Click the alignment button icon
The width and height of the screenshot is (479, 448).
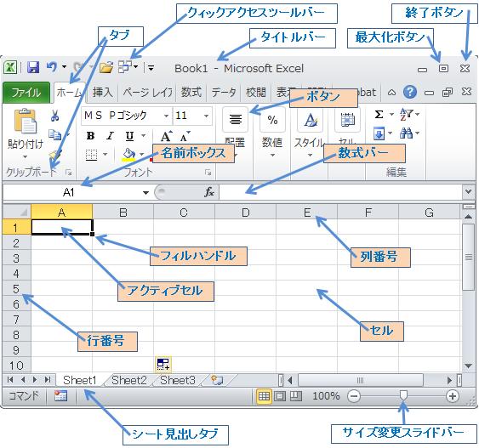pos(235,119)
